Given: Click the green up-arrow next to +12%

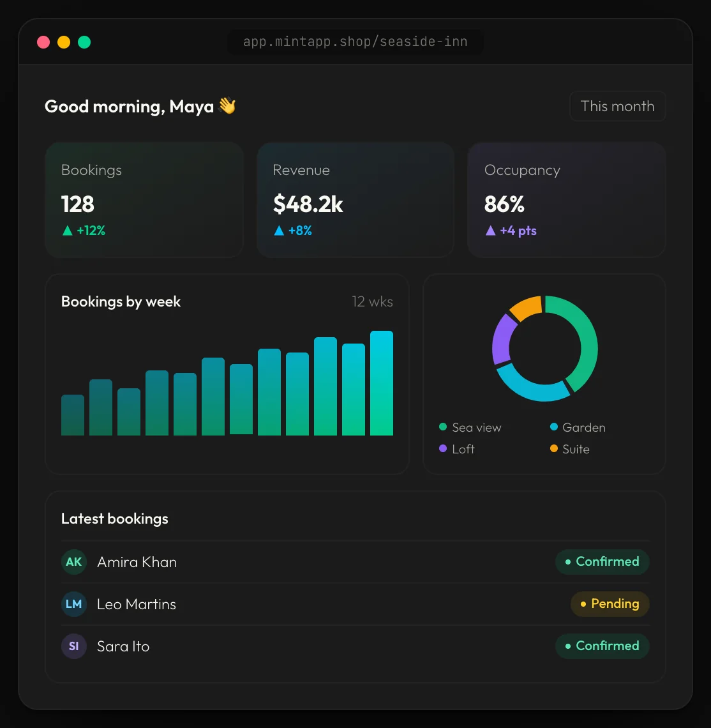Looking at the screenshot, I should click(x=67, y=231).
